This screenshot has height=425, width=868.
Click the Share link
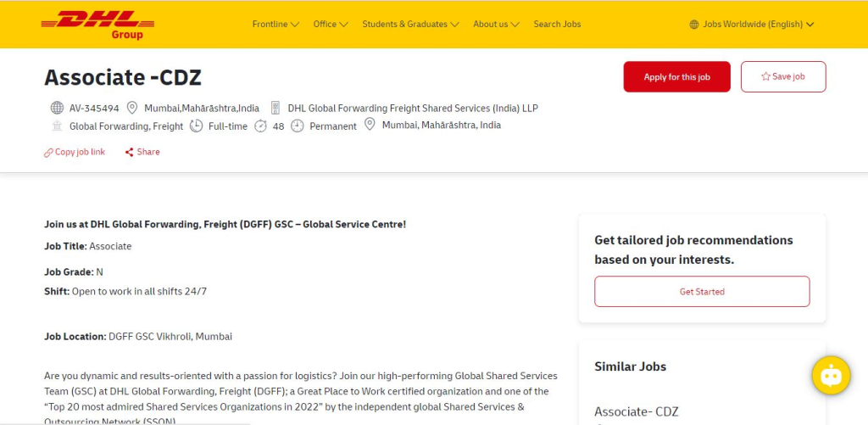(x=142, y=152)
